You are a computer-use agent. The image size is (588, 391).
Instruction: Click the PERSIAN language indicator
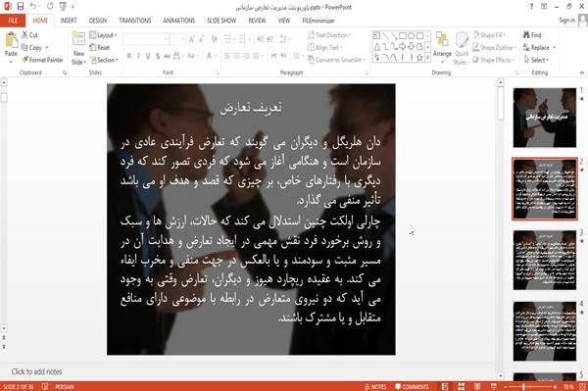tap(65, 387)
